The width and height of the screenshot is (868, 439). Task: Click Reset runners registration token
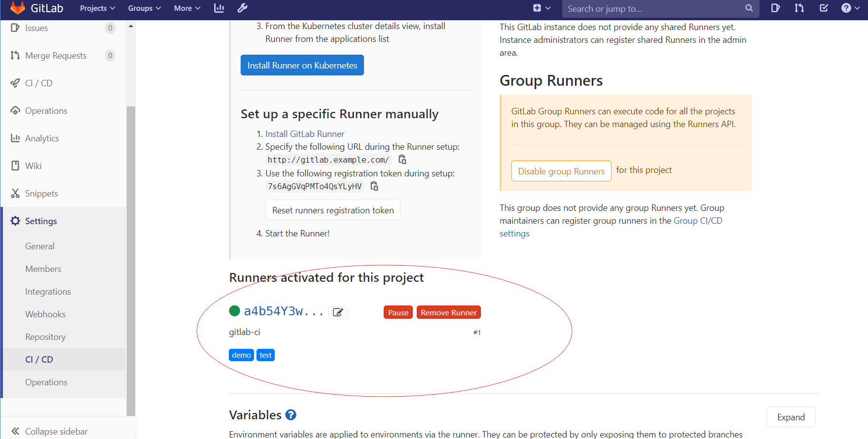tap(333, 210)
